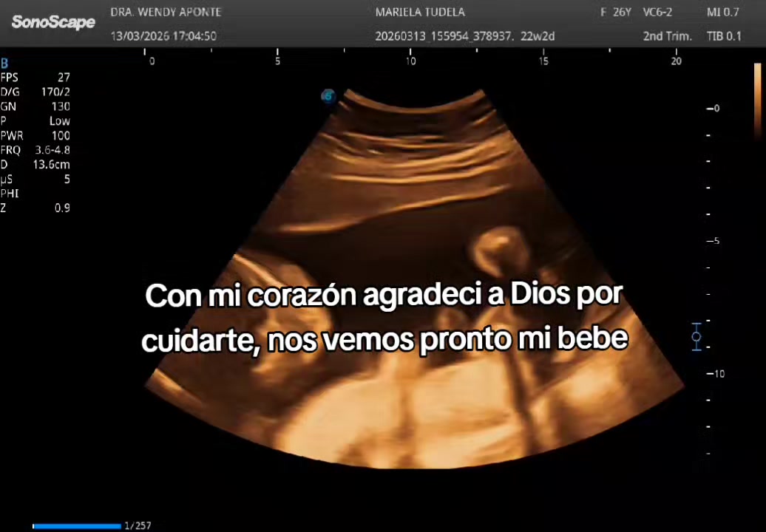Click the caption line 'cuidarte, nos vemos pronto'
The width and height of the screenshot is (766, 532).
[384, 340]
